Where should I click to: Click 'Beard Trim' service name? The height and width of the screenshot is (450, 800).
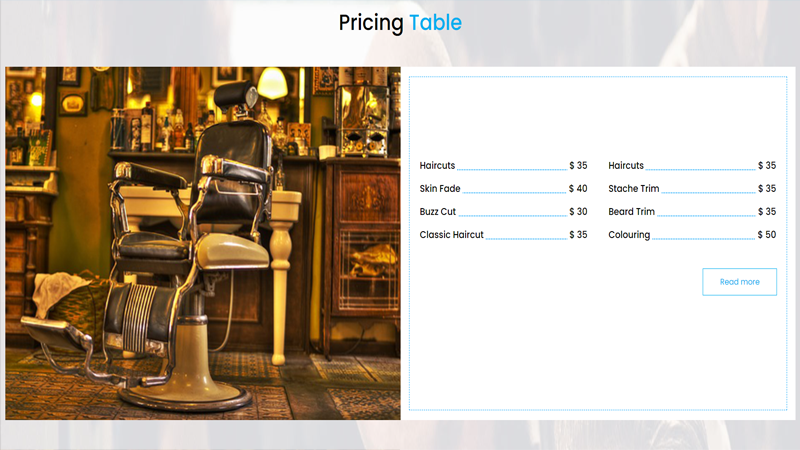631,211
